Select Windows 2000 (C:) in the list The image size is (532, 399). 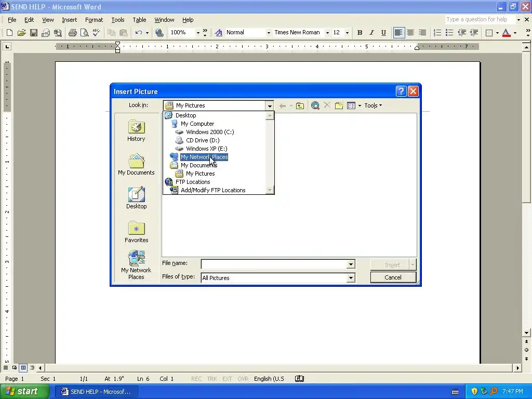(210, 132)
